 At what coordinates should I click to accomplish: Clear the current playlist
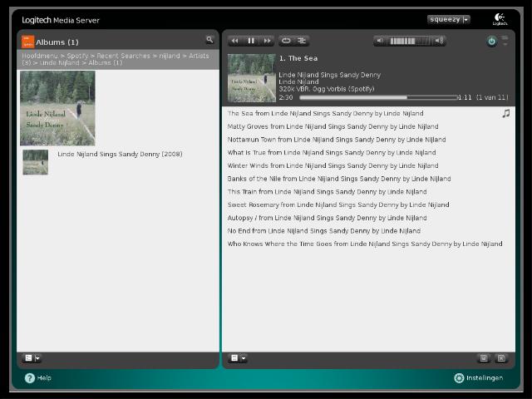pos(501,358)
